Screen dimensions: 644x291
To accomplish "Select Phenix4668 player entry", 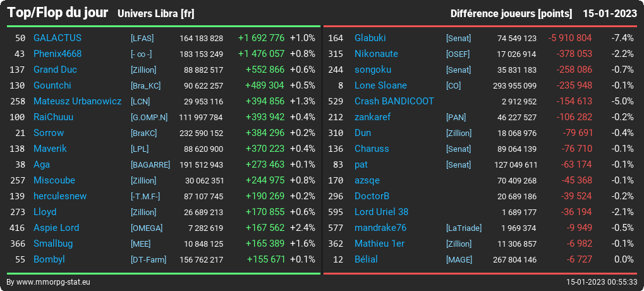I will (58, 54).
